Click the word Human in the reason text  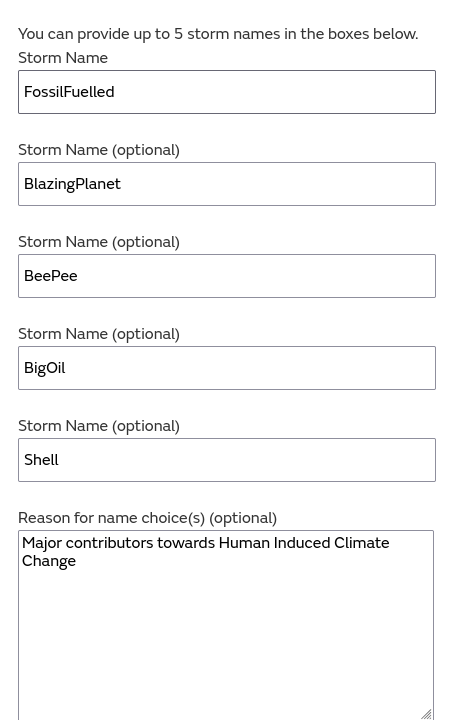point(244,543)
